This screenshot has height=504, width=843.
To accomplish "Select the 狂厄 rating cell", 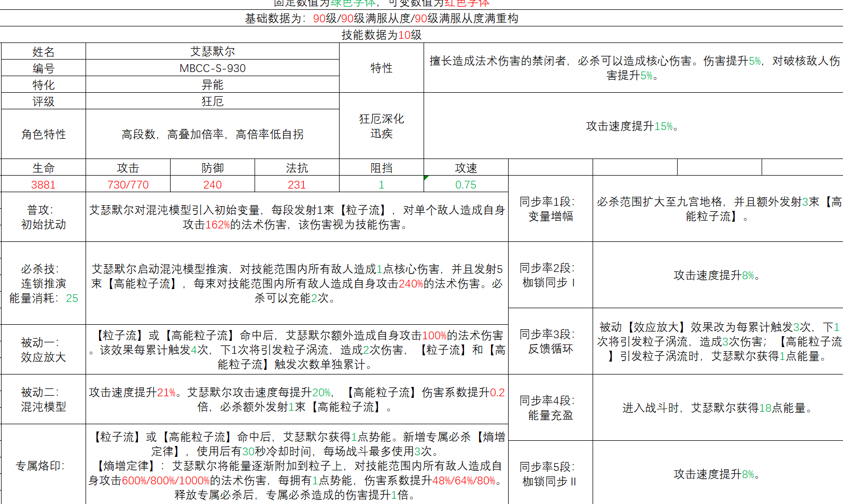I will click(213, 101).
